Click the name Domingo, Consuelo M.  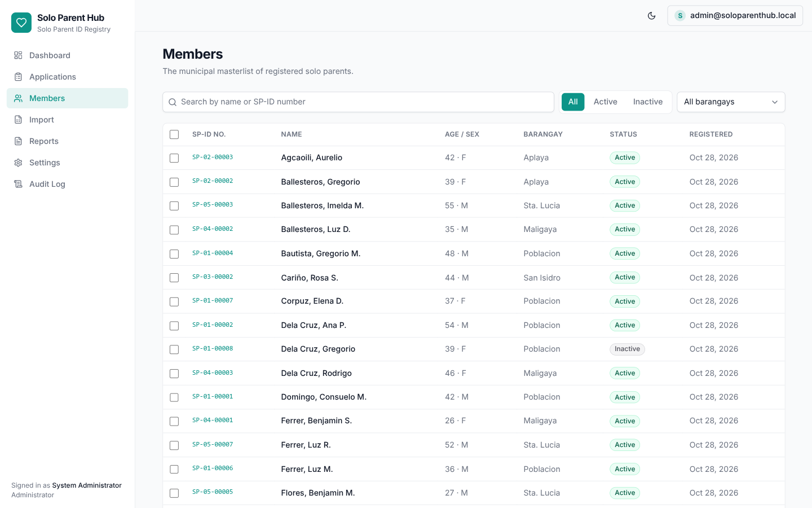(324, 397)
